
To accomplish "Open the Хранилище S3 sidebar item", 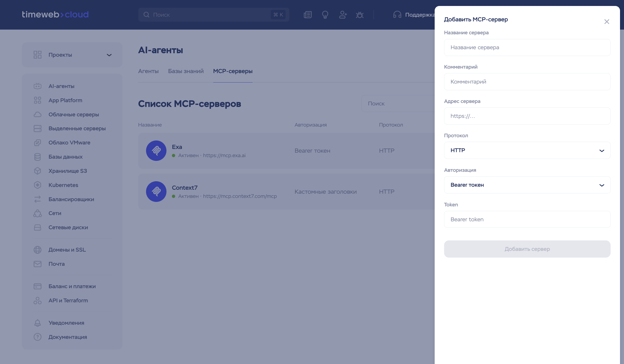I will pos(68,171).
